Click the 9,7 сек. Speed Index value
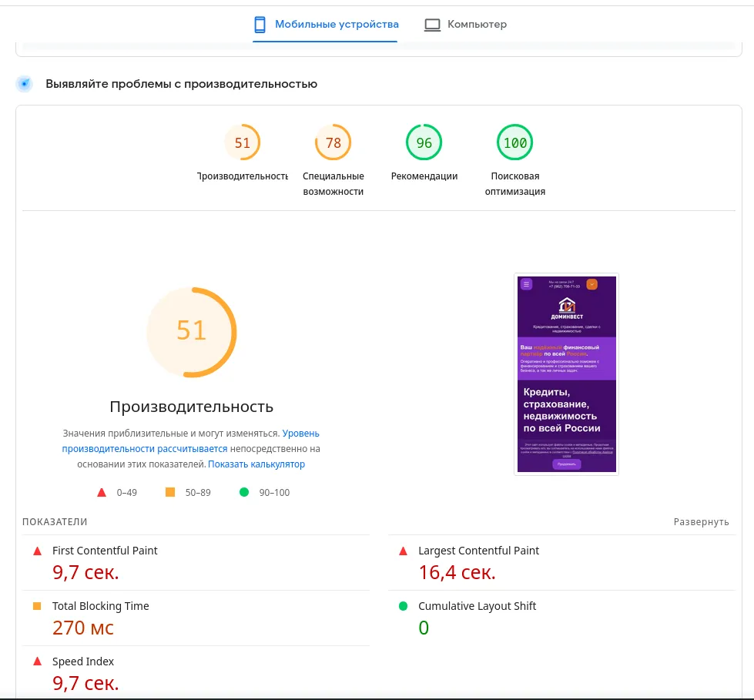This screenshot has width=754, height=700. click(85, 683)
